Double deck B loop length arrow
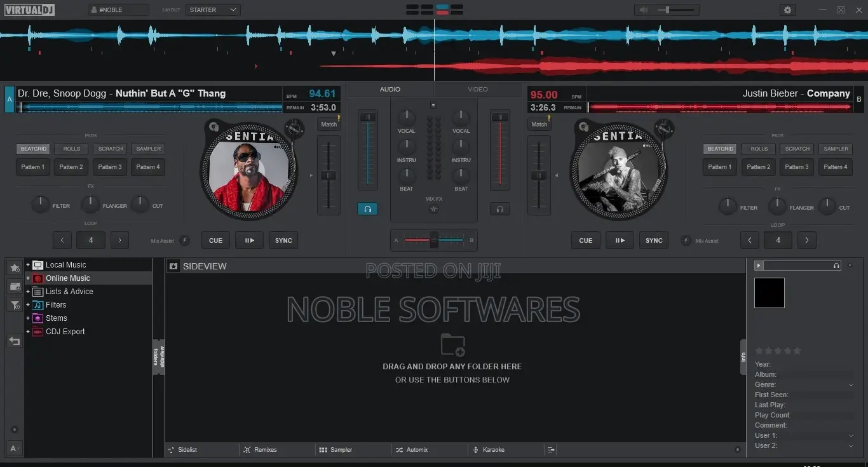The image size is (868, 467). click(x=807, y=240)
